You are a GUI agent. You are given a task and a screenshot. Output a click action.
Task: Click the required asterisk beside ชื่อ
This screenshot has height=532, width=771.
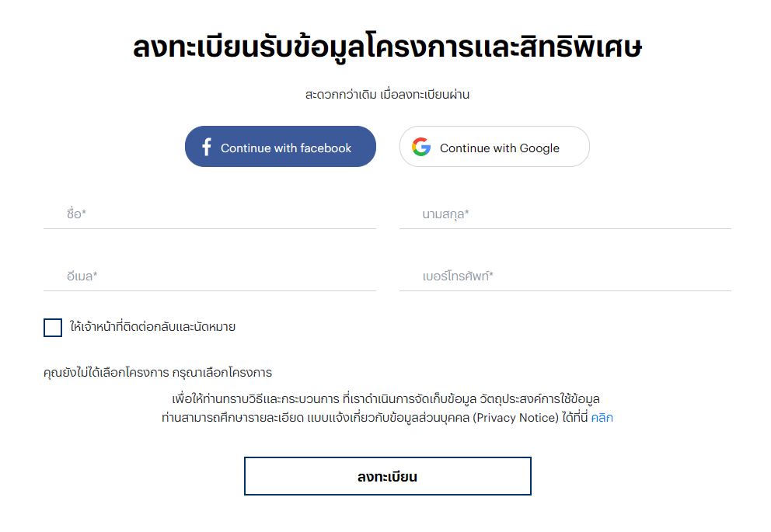point(83,214)
